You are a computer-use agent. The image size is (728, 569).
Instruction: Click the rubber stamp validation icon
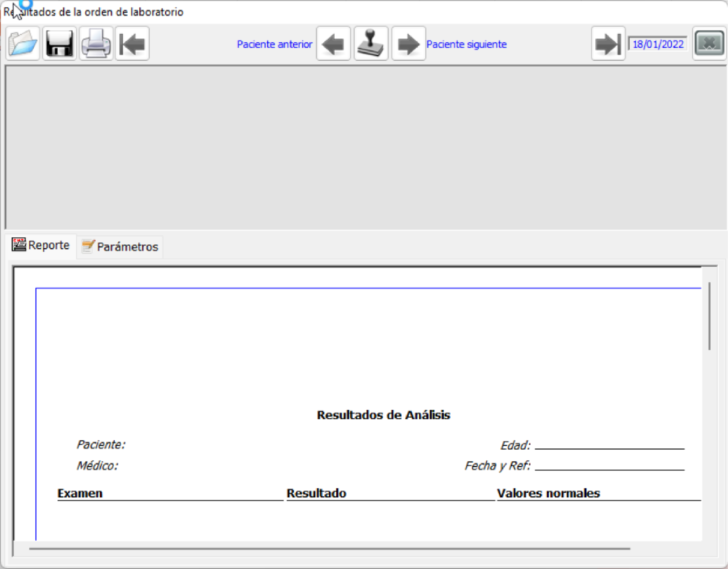tap(371, 43)
